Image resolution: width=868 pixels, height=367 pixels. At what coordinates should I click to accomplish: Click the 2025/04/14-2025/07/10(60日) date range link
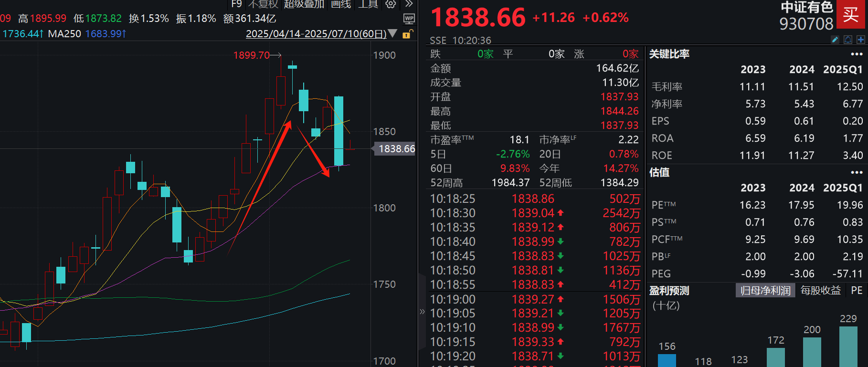click(316, 34)
